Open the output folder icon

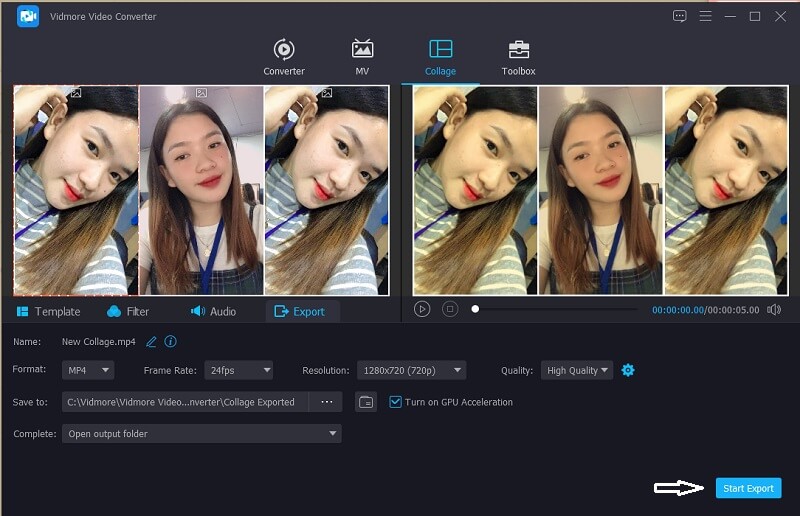366,402
